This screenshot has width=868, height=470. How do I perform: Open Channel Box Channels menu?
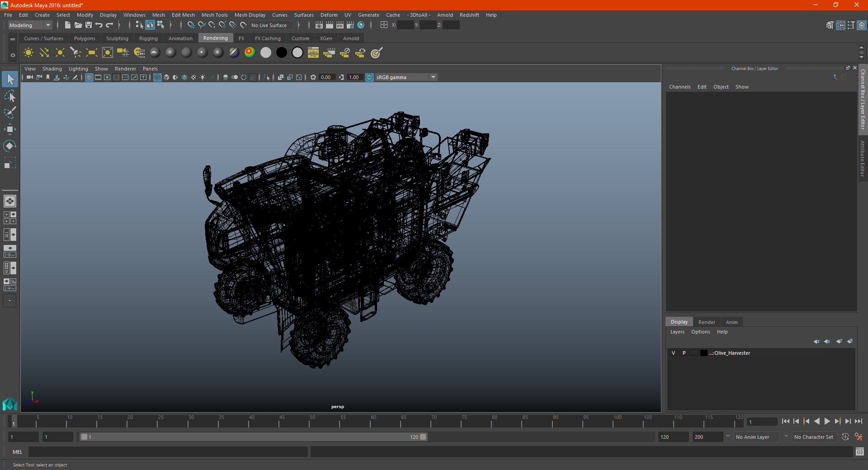point(679,87)
